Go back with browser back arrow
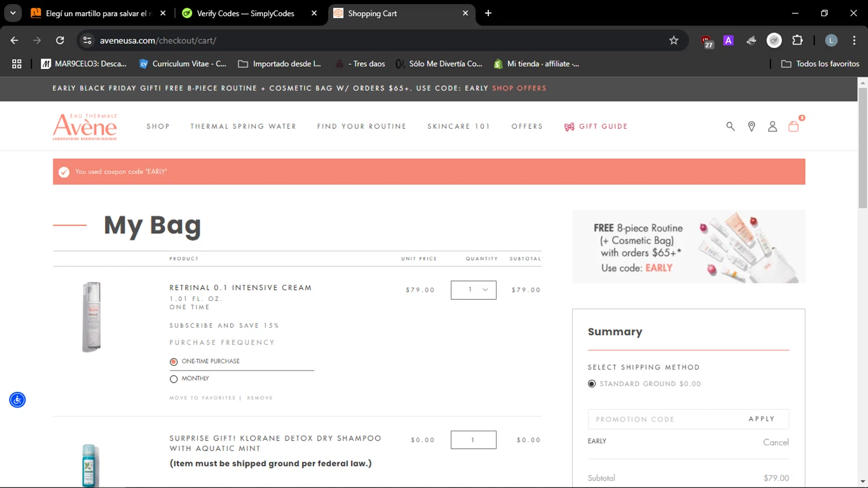868x488 pixels. 14,41
